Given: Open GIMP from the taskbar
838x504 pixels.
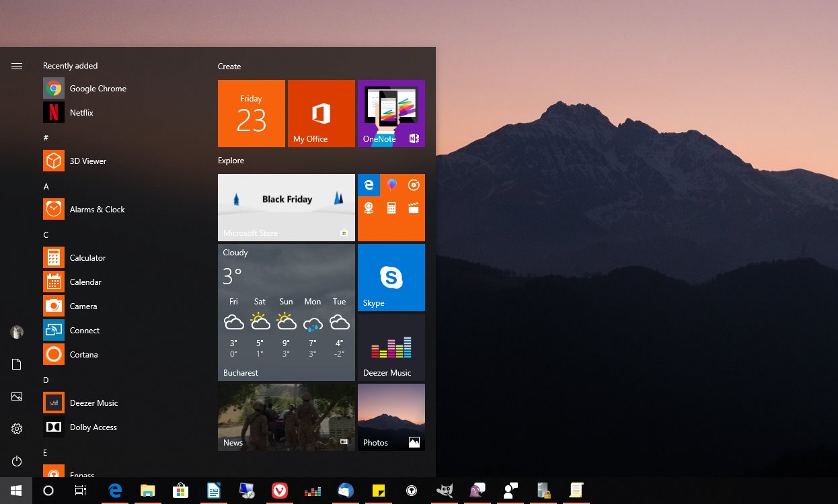Looking at the screenshot, I should tap(445, 490).
